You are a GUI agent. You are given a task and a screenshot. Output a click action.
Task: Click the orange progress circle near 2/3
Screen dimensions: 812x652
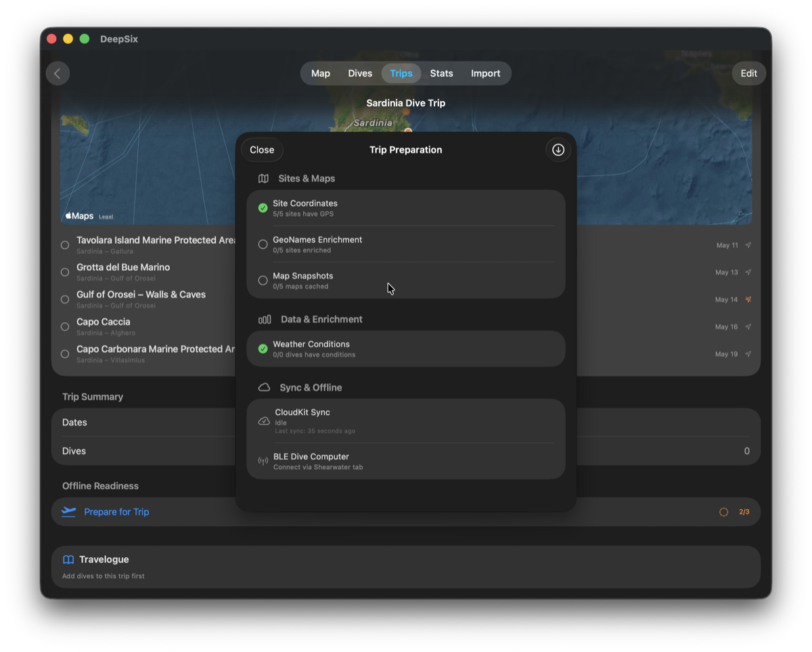(723, 512)
